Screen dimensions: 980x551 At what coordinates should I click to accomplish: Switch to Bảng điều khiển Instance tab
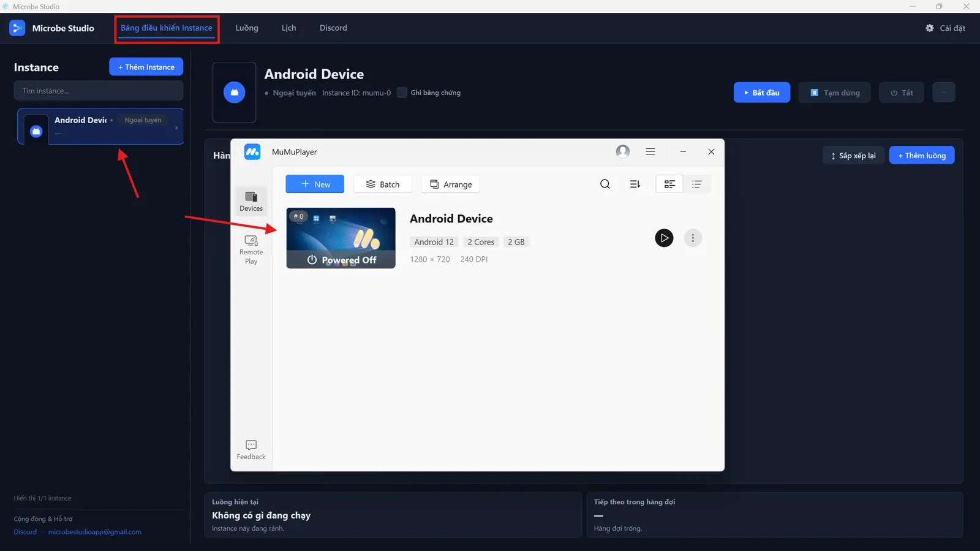[167, 28]
